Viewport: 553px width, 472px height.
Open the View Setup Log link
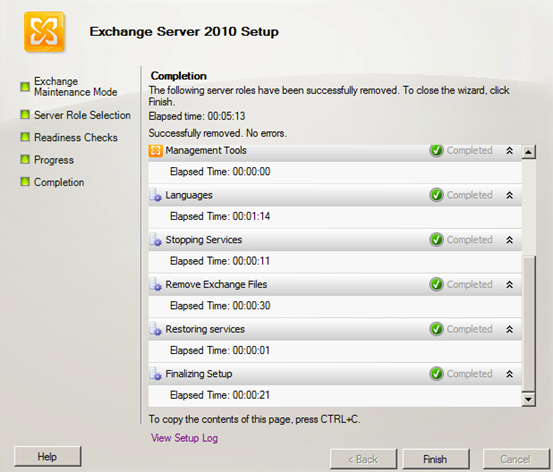click(184, 438)
